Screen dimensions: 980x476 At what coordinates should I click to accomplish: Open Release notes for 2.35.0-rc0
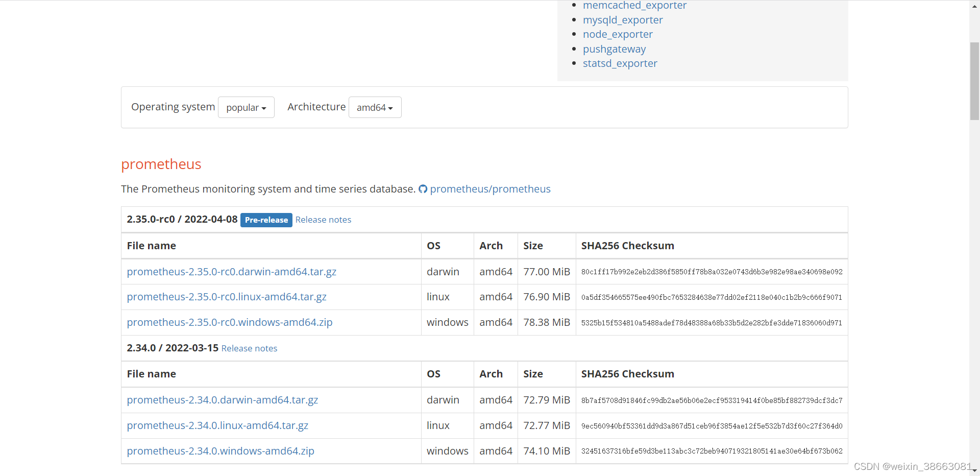coord(323,220)
